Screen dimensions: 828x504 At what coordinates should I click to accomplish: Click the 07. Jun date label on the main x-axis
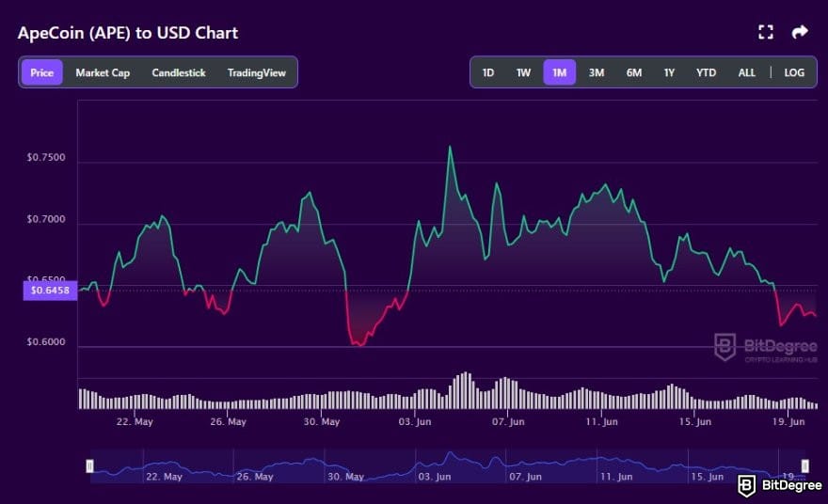tap(508, 421)
